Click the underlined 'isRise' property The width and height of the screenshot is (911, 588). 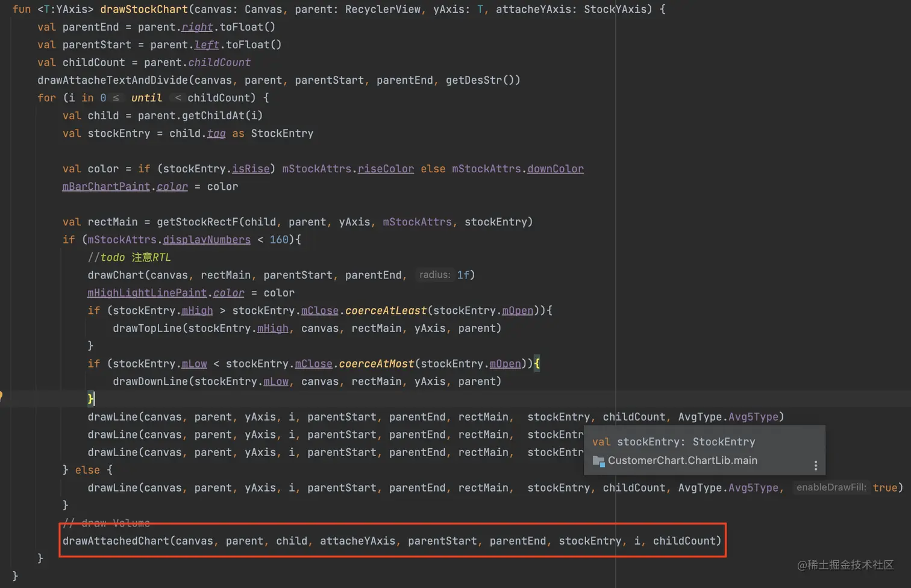tap(251, 169)
